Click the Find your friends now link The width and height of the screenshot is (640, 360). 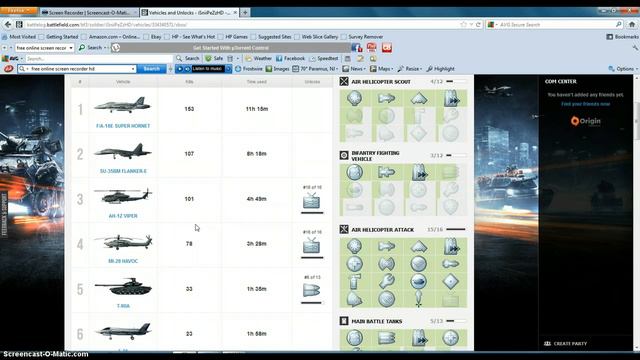585,104
